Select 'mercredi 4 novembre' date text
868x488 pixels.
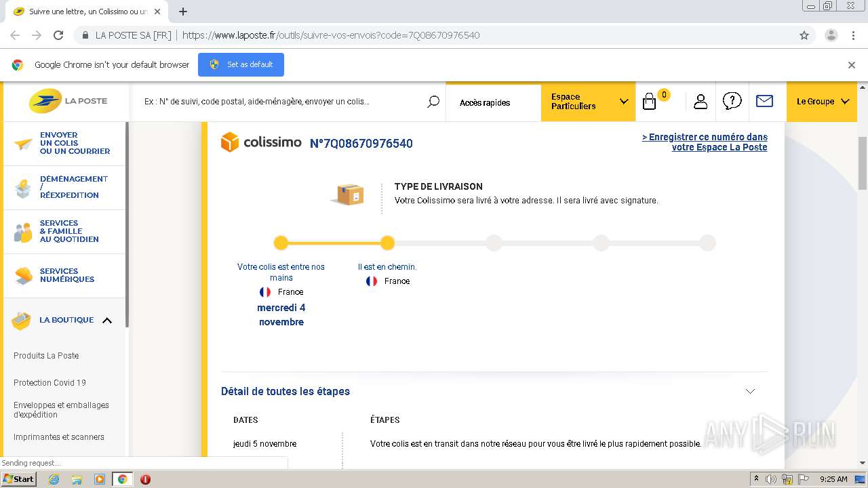click(x=281, y=314)
